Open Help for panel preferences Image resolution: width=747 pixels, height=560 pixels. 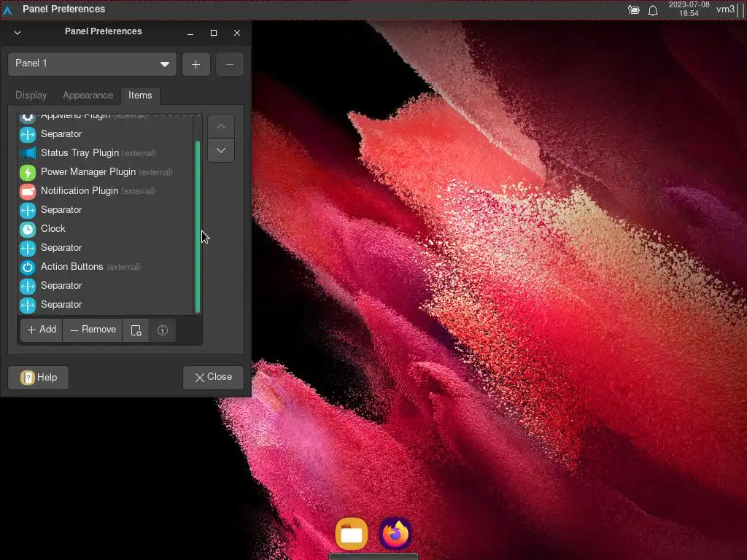[39, 378]
